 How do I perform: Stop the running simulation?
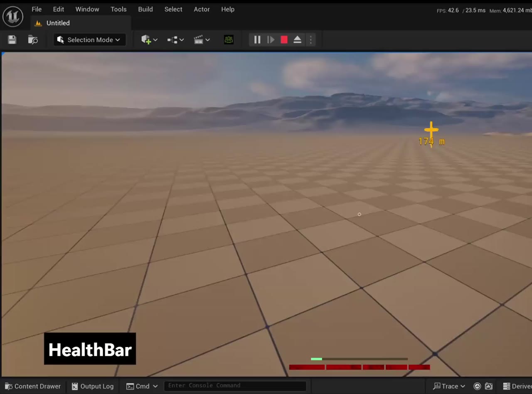[284, 40]
